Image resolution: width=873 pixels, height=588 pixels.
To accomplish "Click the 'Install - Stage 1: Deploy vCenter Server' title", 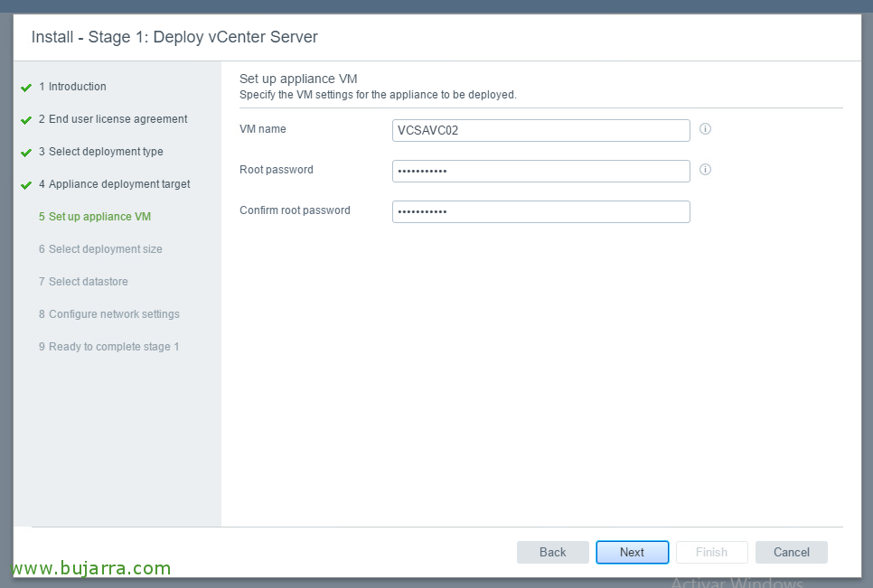I will point(174,37).
